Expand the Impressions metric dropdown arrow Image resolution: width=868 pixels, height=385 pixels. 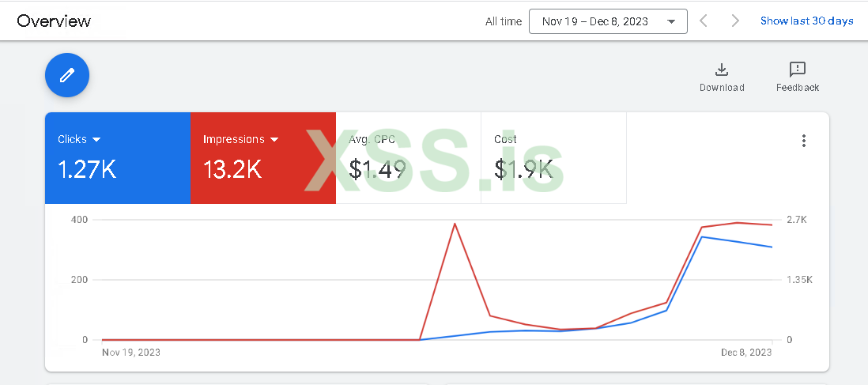tap(274, 139)
